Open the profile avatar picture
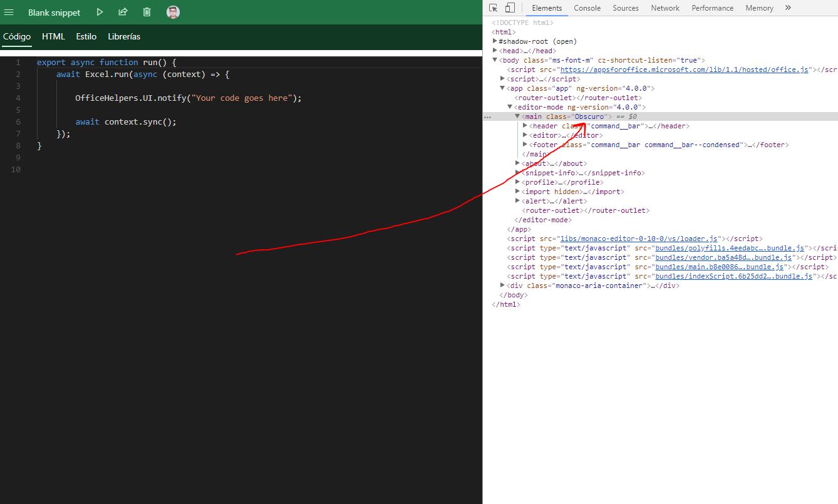The width and height of the screenshot is (838, 504). (173, 12)
